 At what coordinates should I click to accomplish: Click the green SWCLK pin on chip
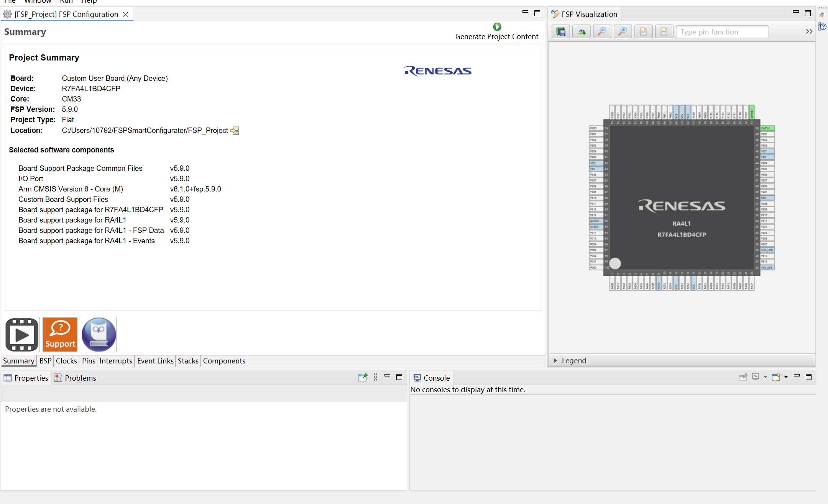(767, 128)
